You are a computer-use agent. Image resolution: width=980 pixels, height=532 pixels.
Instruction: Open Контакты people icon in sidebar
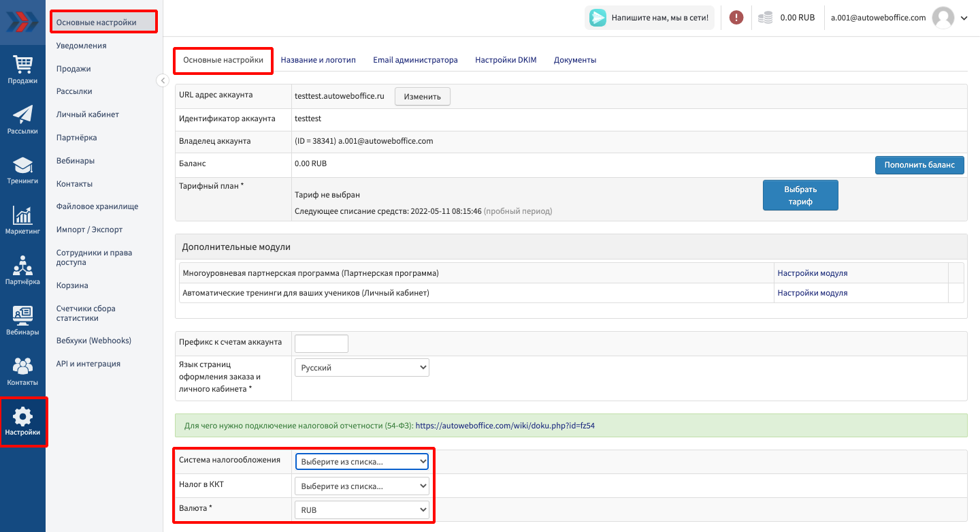22,366
